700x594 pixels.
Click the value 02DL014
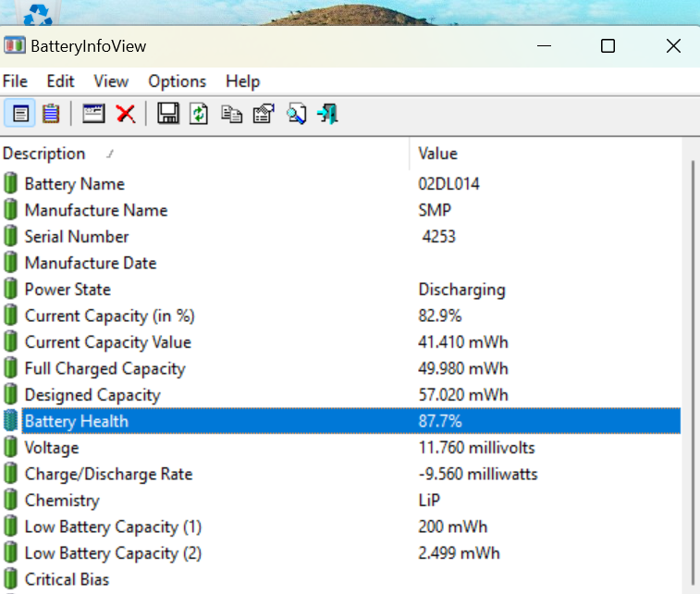(448, 184)
